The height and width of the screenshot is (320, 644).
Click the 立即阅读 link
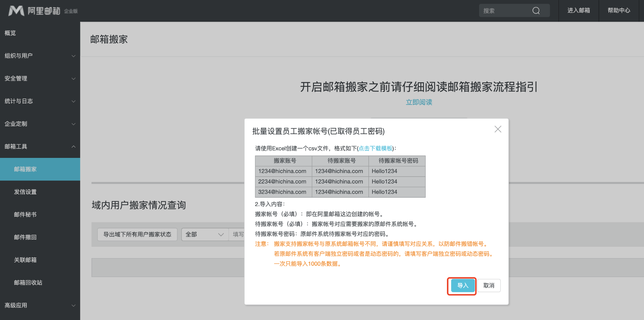[419, 102]
